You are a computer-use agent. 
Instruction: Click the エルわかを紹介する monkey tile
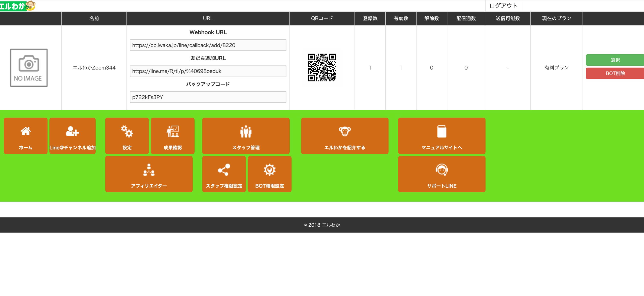click(345, 136)
